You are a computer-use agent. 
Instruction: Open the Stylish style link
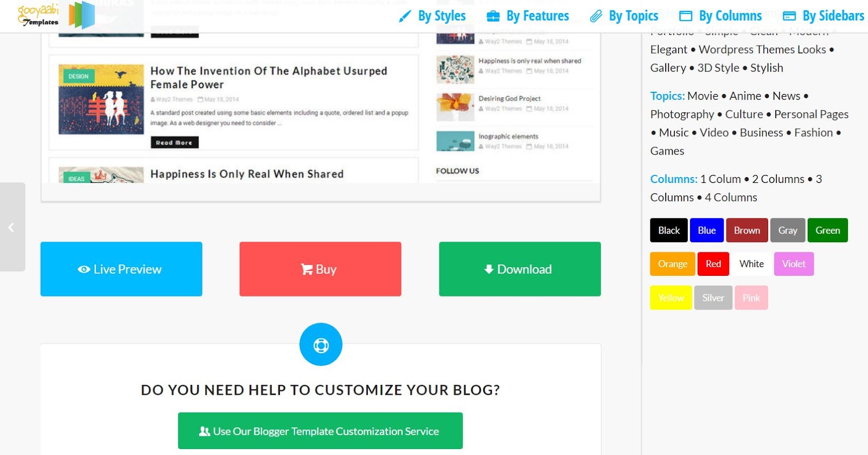coord(767,68)
